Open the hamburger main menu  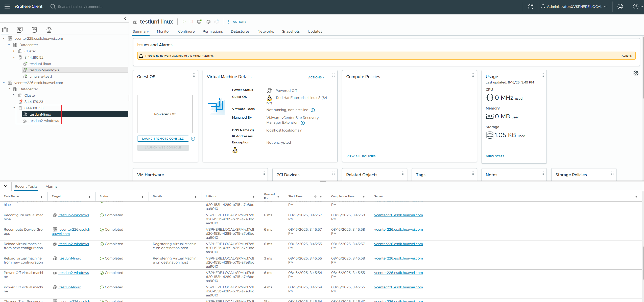pos(7,7)
